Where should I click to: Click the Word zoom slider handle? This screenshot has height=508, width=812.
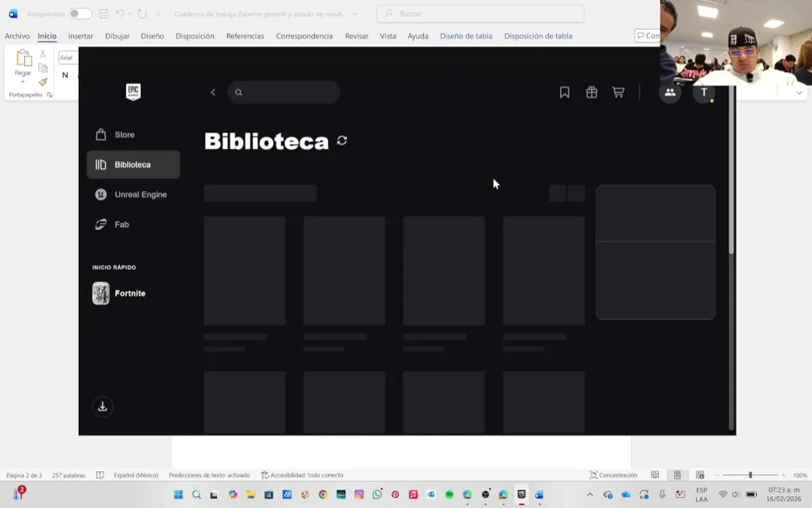tap(750, 475)
